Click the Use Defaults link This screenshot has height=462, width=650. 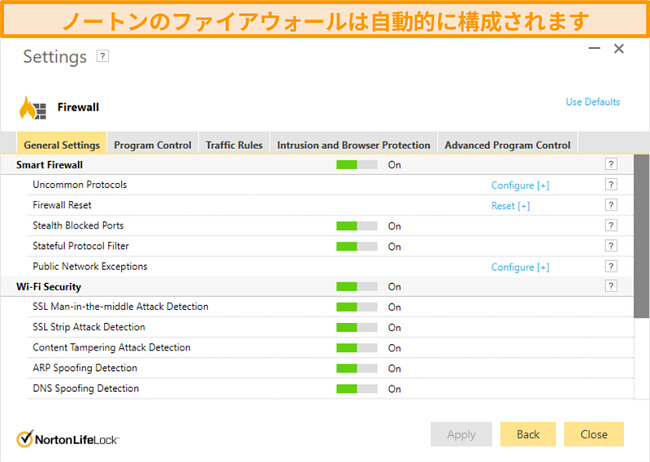[x=593, y=102]
